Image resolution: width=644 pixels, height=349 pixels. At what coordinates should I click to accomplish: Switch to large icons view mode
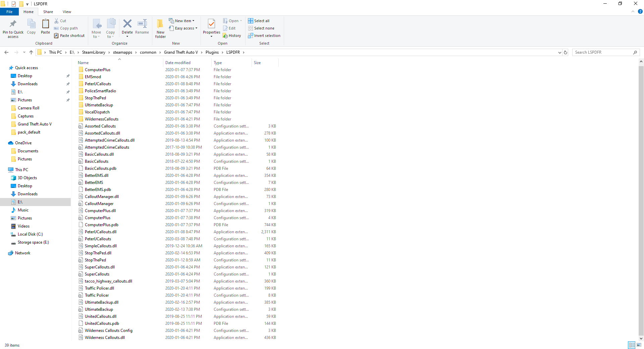(x=639, y=345)
